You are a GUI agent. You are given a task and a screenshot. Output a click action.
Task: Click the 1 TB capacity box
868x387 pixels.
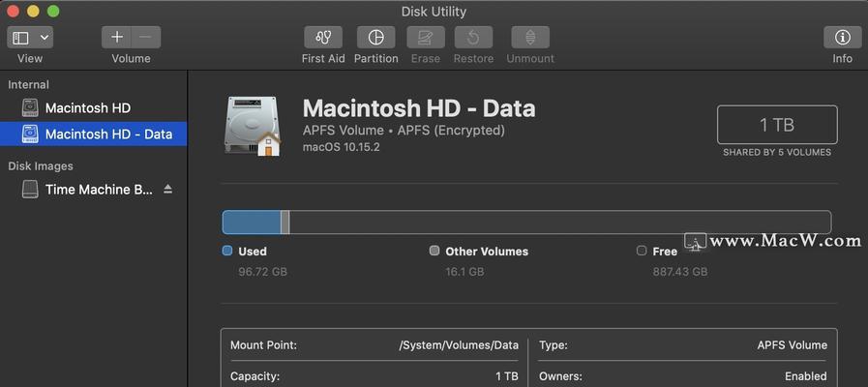(x=777, y=125)
